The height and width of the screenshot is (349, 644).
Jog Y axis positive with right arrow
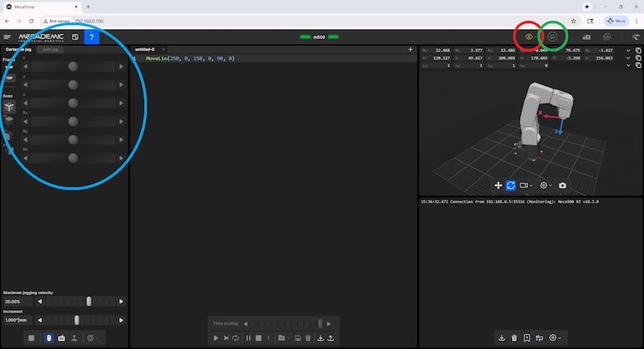[x=122, y=85]
